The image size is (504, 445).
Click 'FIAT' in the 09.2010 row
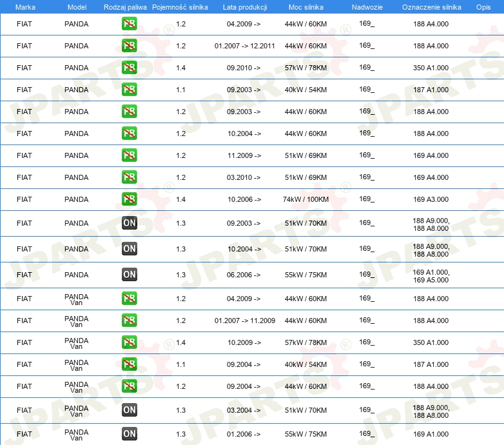(24, 68)
